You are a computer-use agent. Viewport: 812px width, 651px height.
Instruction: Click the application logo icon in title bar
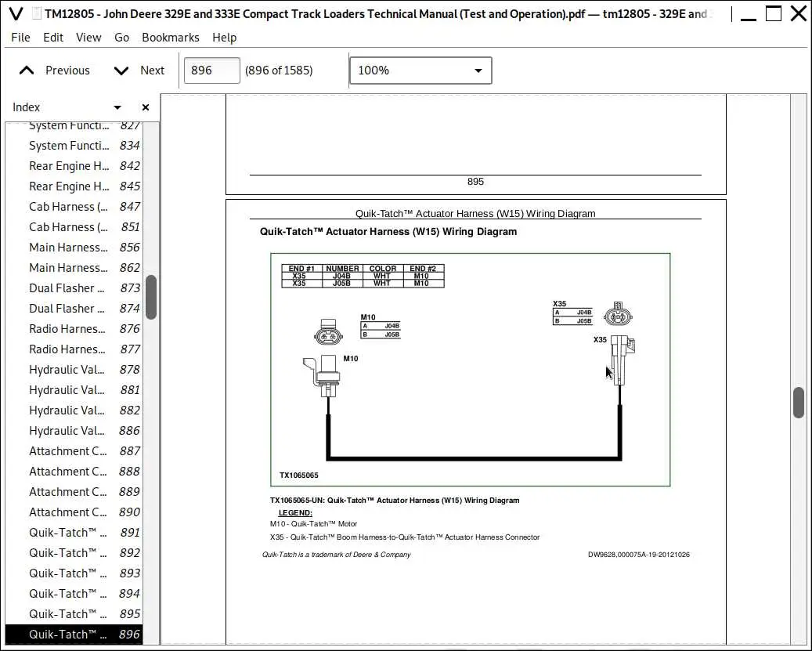[16, 13]
